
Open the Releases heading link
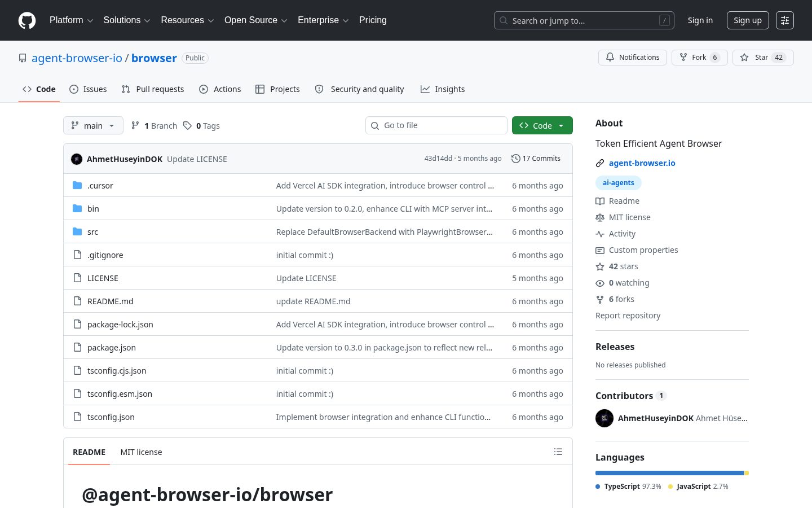click(615, 347)
